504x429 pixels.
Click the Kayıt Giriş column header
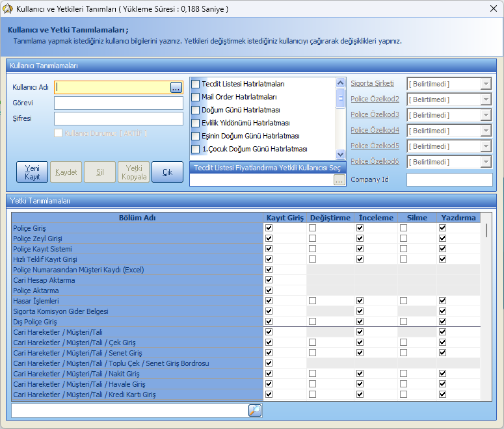pos(285,218)
